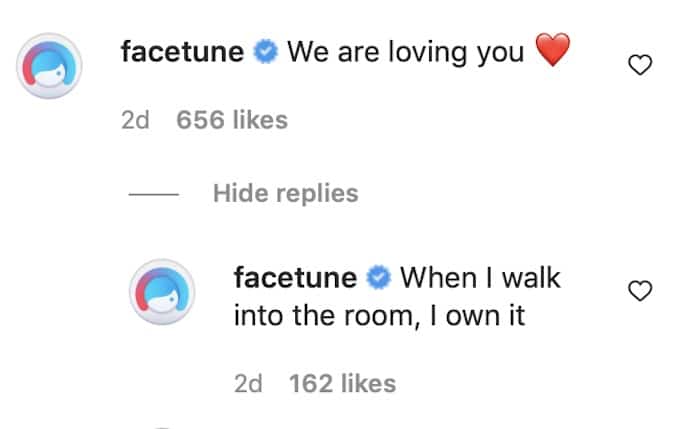Click the "We are loving you" comment text
This screenshot has height=429, width=680.
(405, 53)
